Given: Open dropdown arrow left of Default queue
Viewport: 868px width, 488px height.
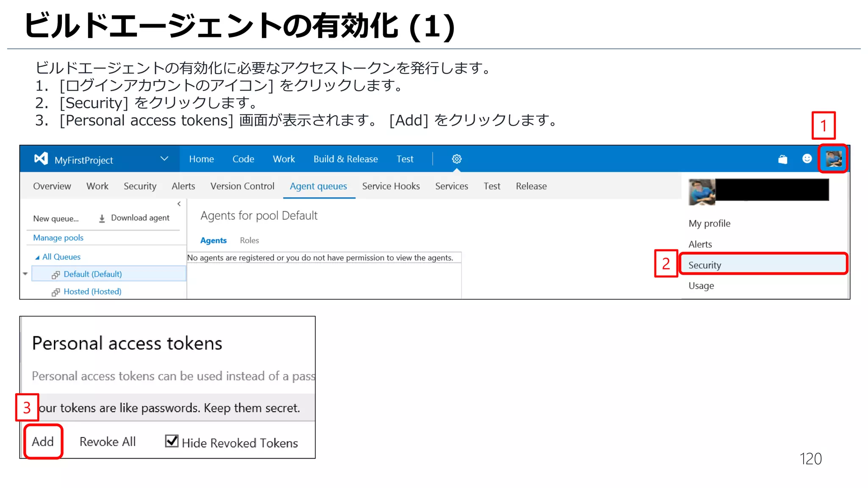Looking at the screenshot, I should pyautogui.click(x=25, y=274).
